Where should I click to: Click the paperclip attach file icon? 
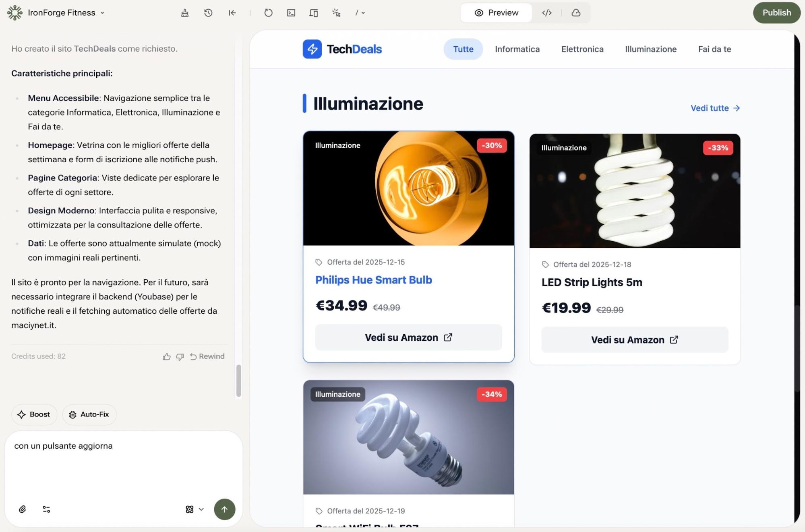point(23,509)
